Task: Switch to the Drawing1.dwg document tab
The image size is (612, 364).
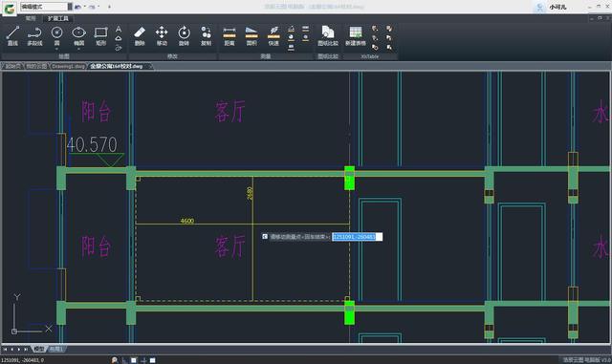Action: click(68, 66)
